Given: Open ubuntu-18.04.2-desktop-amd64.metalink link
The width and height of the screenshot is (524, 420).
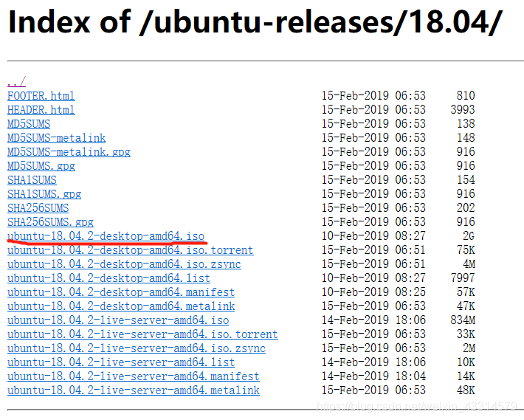Looking at the screenshot, I should point(121,306).
